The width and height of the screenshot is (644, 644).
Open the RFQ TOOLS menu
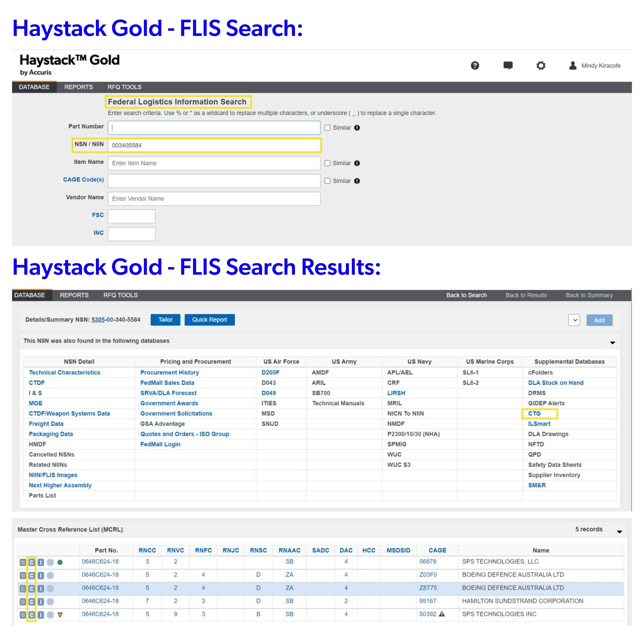[124, 87]
